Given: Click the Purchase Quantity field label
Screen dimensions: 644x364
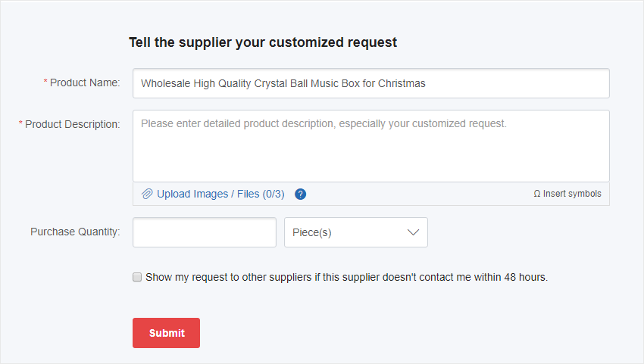Looking at the screenshot, I should pos(75,232).
